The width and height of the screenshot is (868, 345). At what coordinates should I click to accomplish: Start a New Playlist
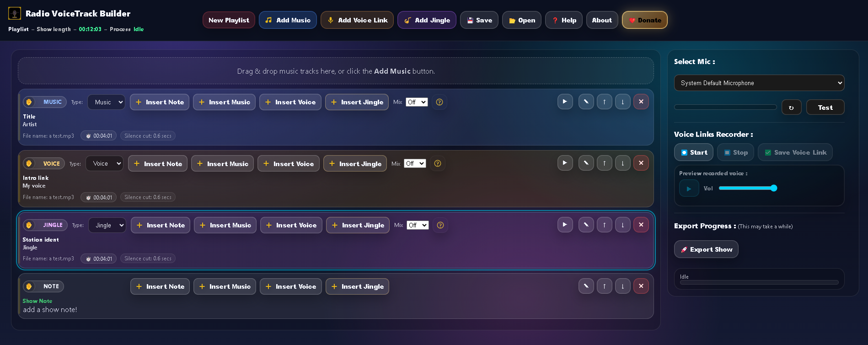pos(229,20)
